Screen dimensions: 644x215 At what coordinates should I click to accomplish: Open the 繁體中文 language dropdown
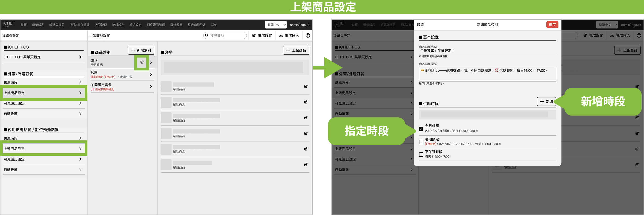(276, 25)
